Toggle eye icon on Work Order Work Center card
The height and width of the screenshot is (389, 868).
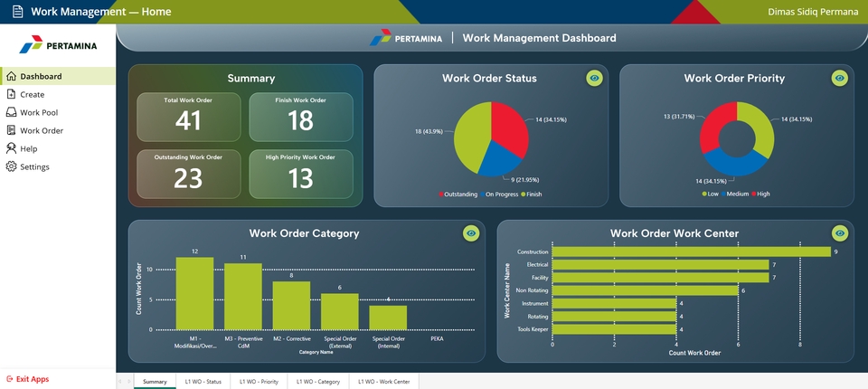tap(840, 233)
